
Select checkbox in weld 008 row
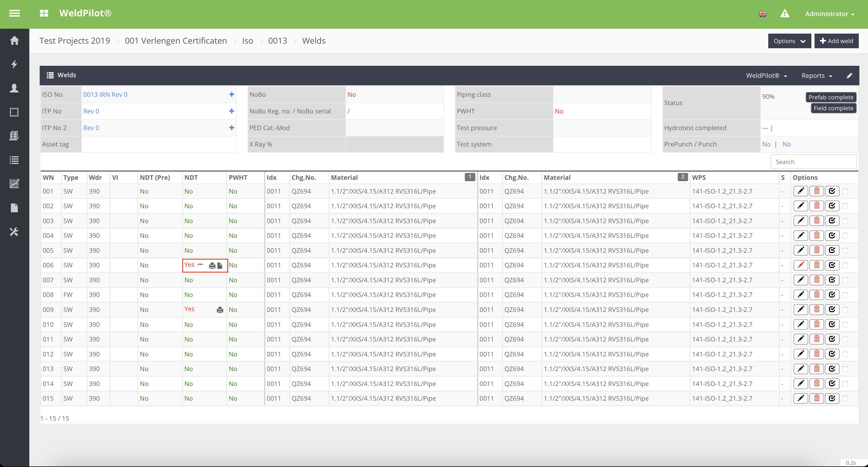tap(845, 295)
